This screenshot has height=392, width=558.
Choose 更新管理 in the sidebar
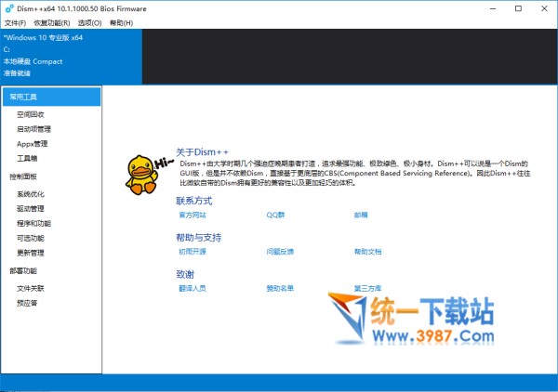tap(30, 253)
